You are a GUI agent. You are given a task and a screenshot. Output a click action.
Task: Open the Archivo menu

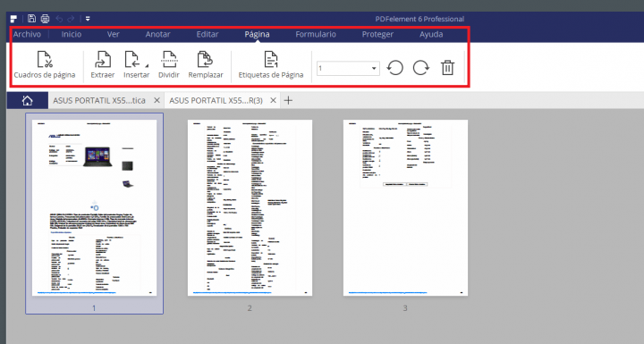click(27, 35)
